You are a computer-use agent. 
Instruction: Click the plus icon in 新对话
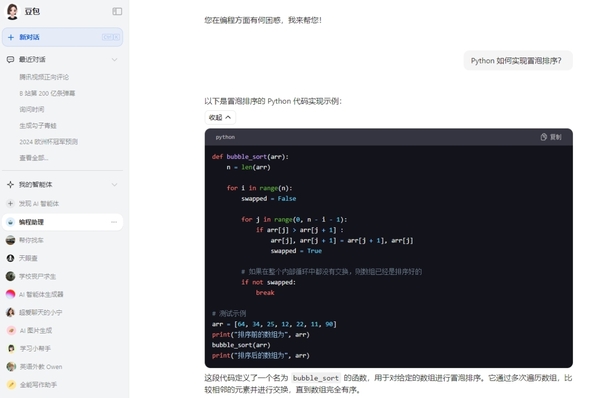11,37
